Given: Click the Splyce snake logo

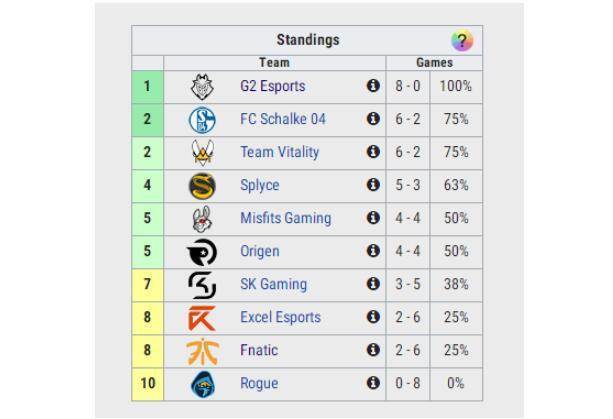Looking at the screenshot, I should coord(202,186).
